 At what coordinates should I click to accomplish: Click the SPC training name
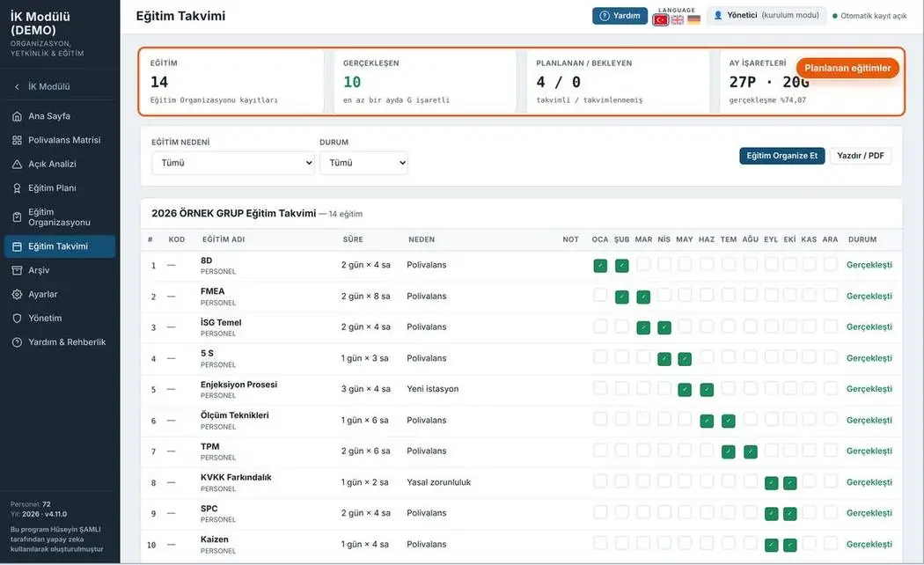(x=209, y=509)
